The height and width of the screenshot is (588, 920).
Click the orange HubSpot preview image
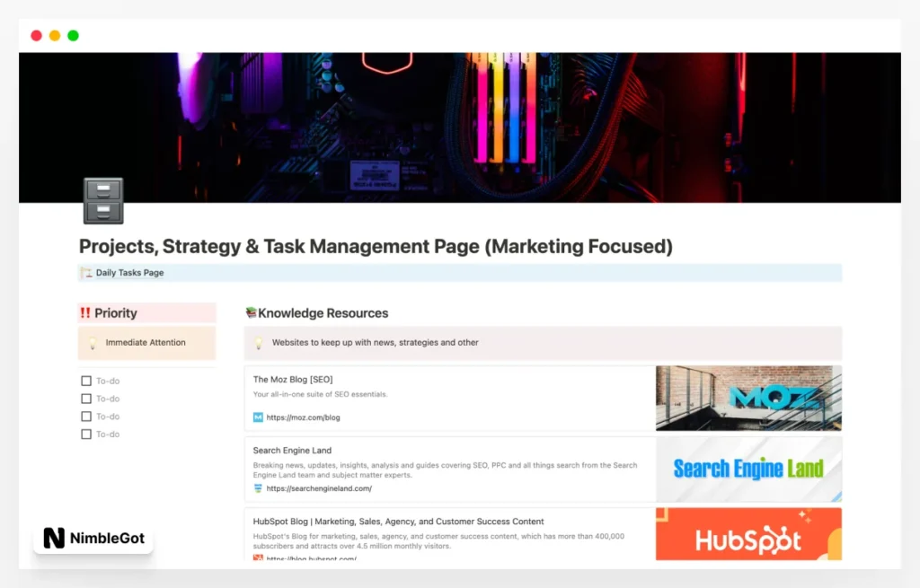748,534
